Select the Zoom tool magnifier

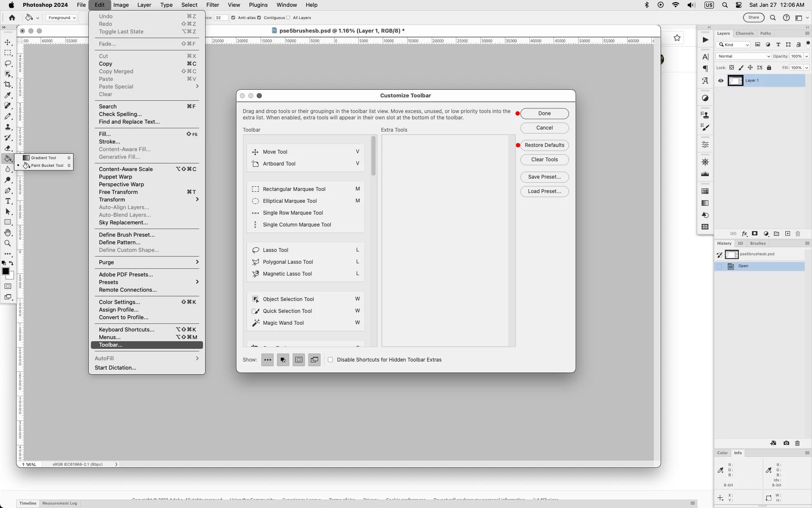[x=8, y=243]
